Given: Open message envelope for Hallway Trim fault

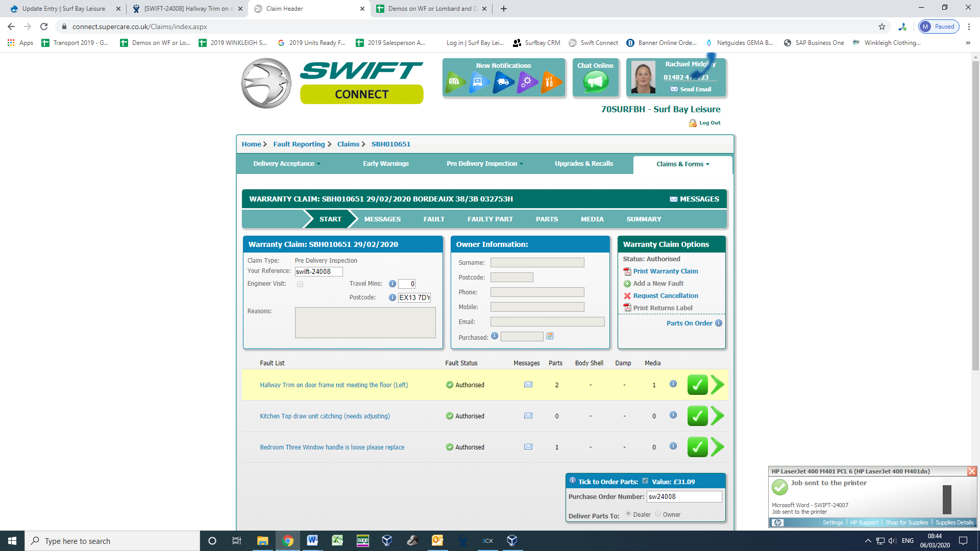Looking at the screenshot, I should coord(528,385).
